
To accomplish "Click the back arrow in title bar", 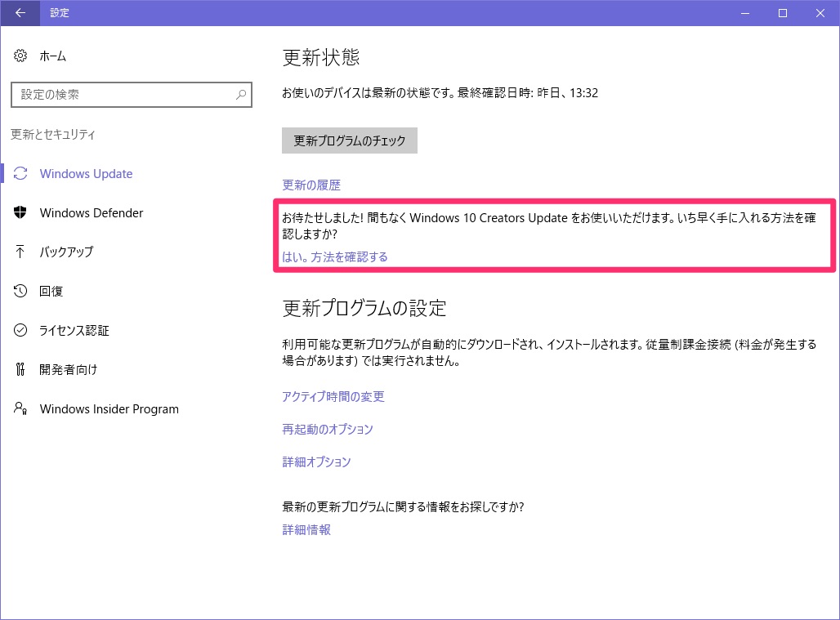I will [20, 13].
